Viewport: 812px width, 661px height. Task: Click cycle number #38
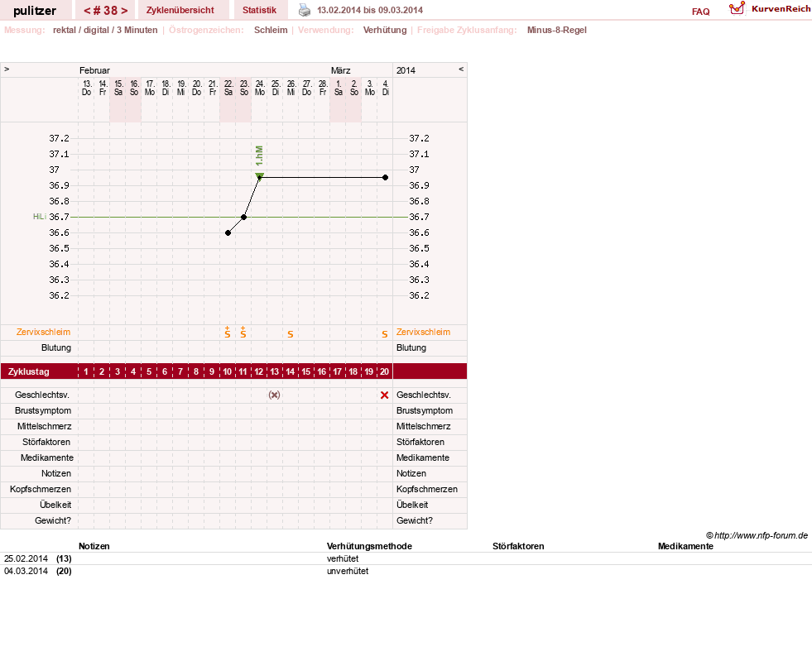(x=106, y=11)
